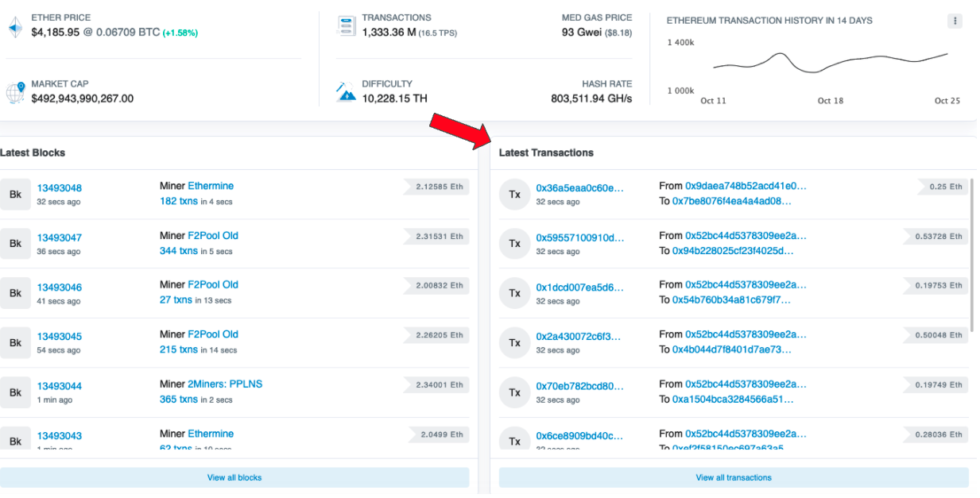Screen dimensions: 980x498
Task: Open transaction 0x2a430072c6f3
Action: point(580,337)
